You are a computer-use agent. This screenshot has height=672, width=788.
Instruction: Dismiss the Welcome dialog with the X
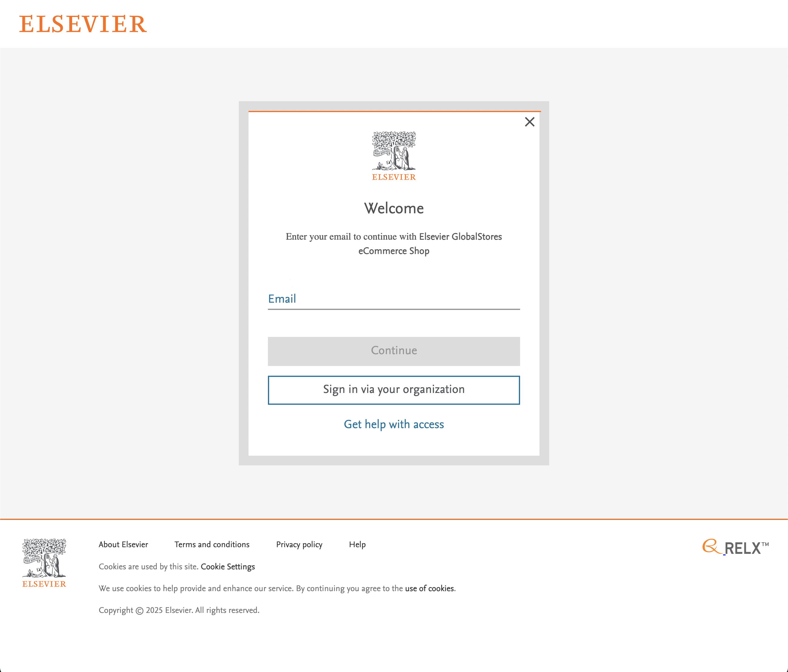pos(529,122)
